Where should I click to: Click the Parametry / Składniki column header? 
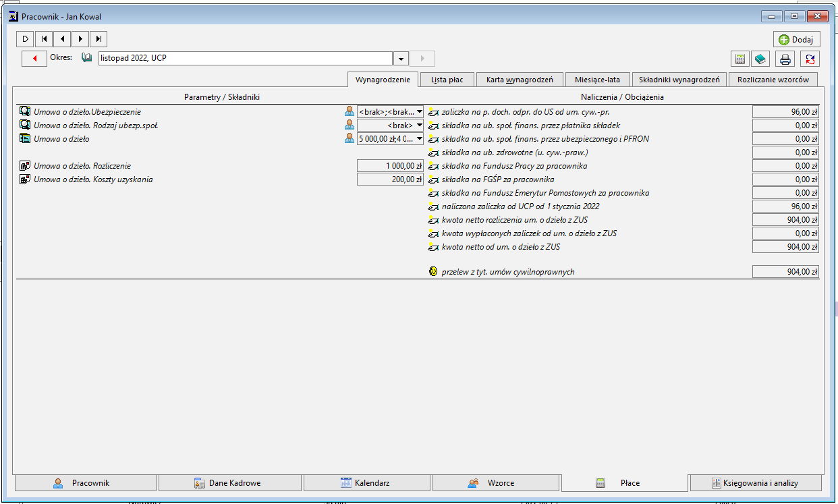pyautogui.click(x=222, y=97)
